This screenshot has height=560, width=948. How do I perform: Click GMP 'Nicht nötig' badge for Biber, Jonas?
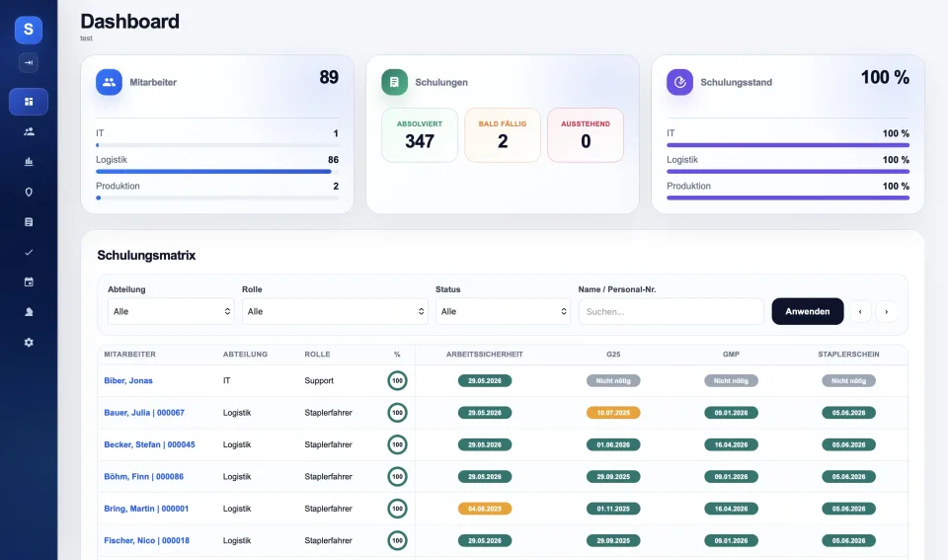coord(731,380)
